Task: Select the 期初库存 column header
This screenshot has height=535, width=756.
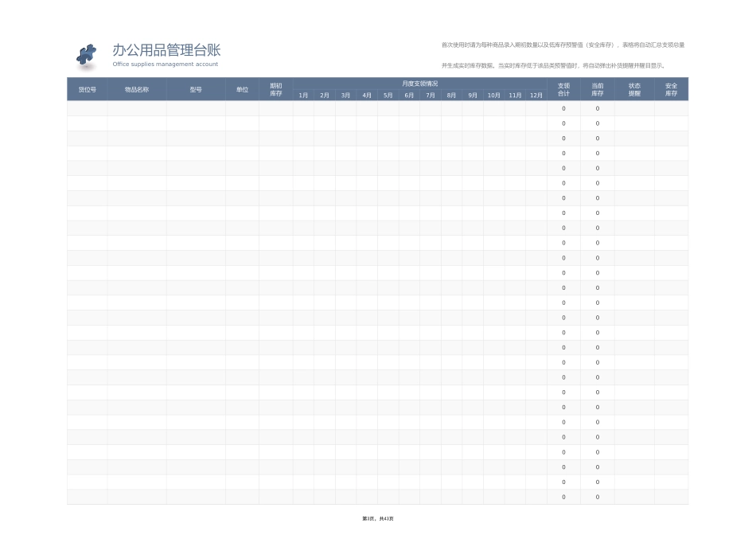Action: click(274, 89)
